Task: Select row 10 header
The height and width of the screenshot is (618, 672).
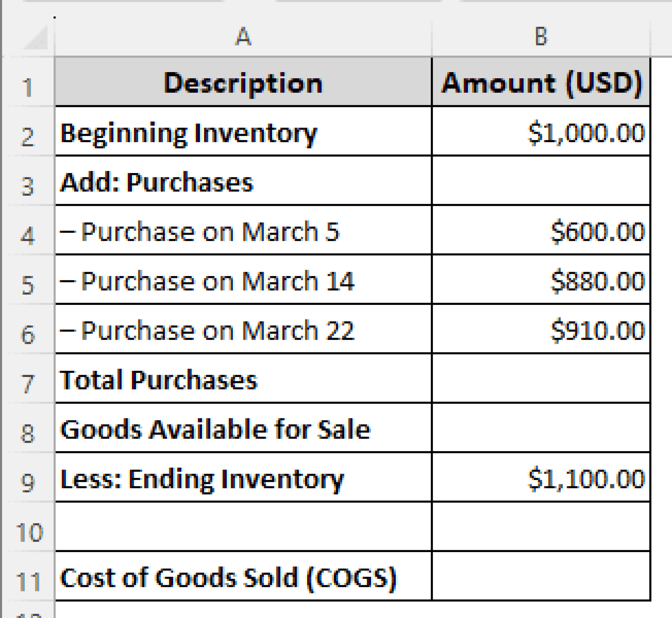Action: 29,532
